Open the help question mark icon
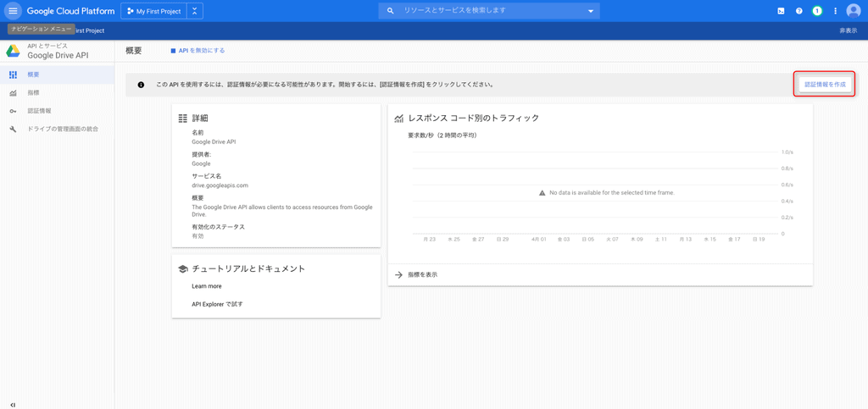This screenshot has width=868, height=409. pyautogui.click(x=798, y=11)
